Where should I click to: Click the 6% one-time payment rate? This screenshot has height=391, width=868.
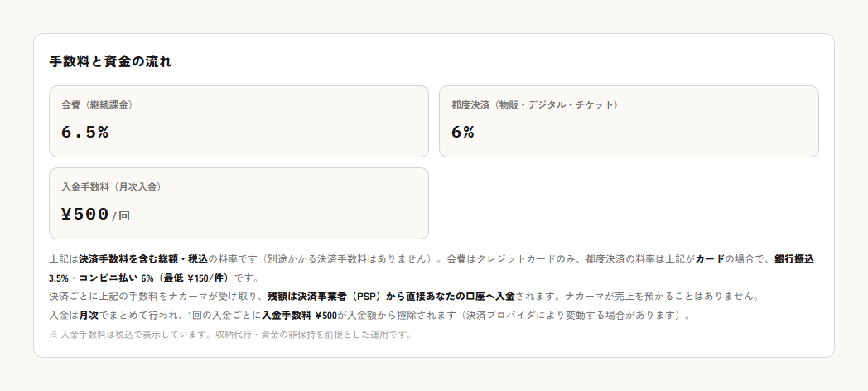(463, 133)
